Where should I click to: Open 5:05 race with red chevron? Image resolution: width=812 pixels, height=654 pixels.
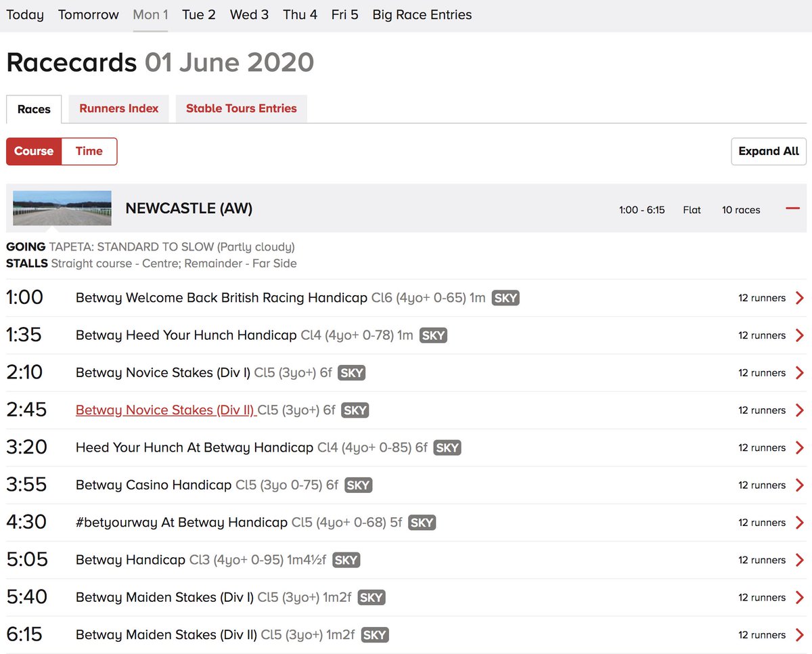point(800,560)
